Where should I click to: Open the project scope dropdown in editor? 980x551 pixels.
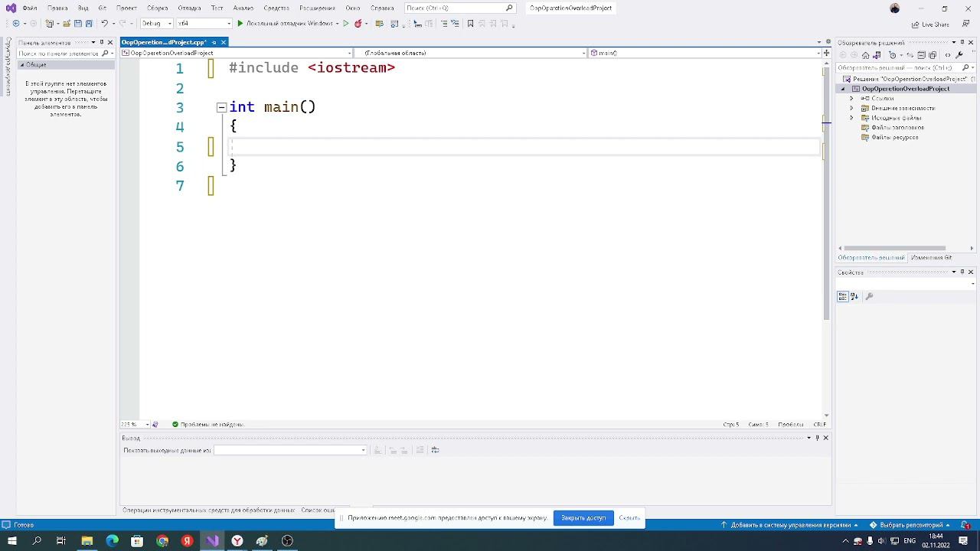[236, 53]
